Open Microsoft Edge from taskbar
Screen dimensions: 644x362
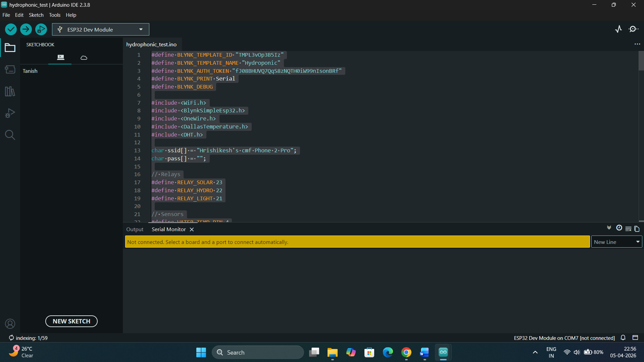tap(388, 352)
